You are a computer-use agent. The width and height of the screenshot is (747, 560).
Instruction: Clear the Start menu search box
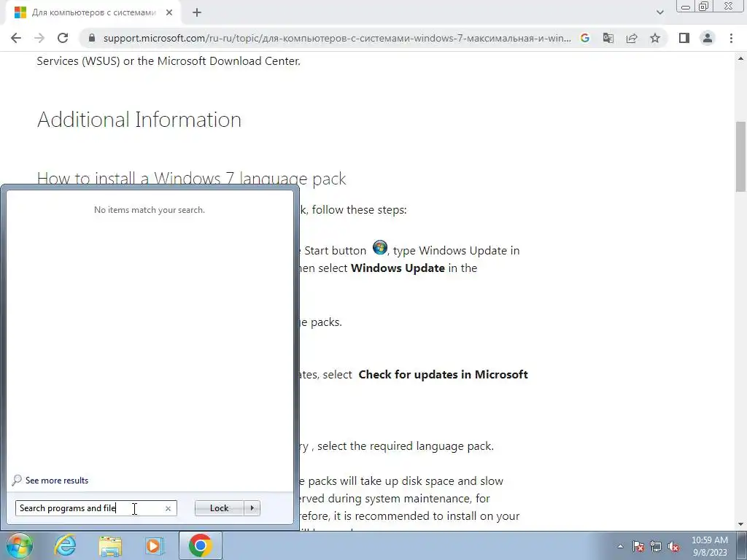click(168, 508)
